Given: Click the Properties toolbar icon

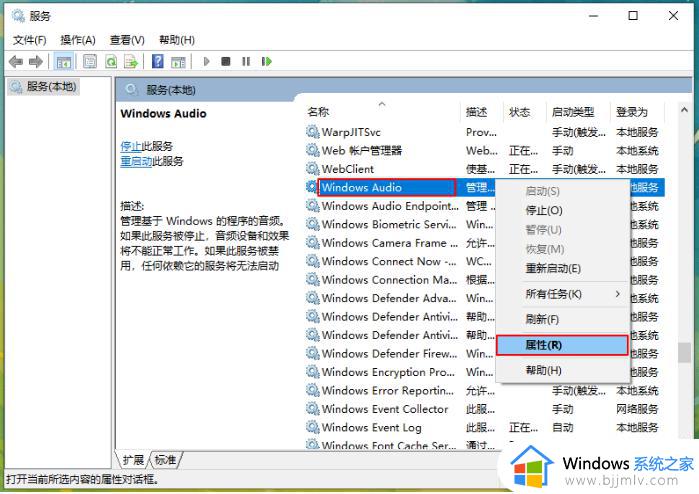Looking at the screenshot, I should point(90,62).
